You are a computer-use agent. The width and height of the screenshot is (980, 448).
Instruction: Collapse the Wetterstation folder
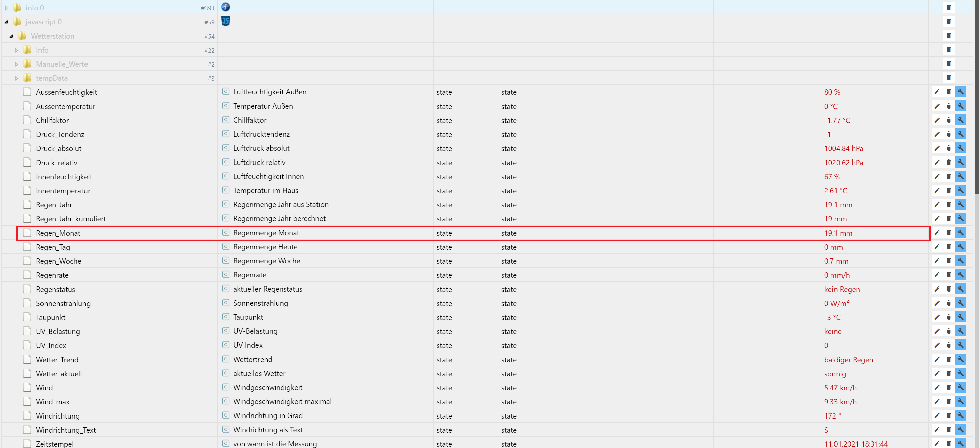click(x=11, y=36)
